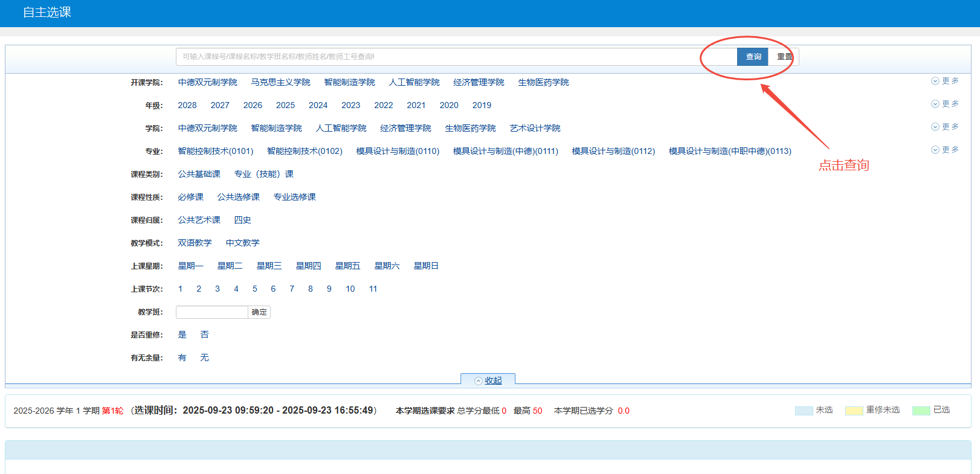This screenshot has width=980, height=474.
Task: Click the blue 查询 search button
Action: (x=752, y=57)
